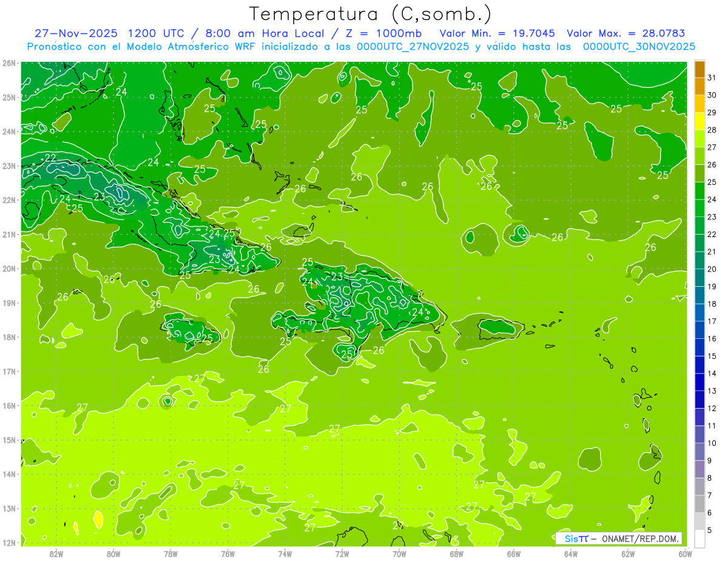Click the 24N latitude axis label
728x562 pixels.
tap(8, 132)
